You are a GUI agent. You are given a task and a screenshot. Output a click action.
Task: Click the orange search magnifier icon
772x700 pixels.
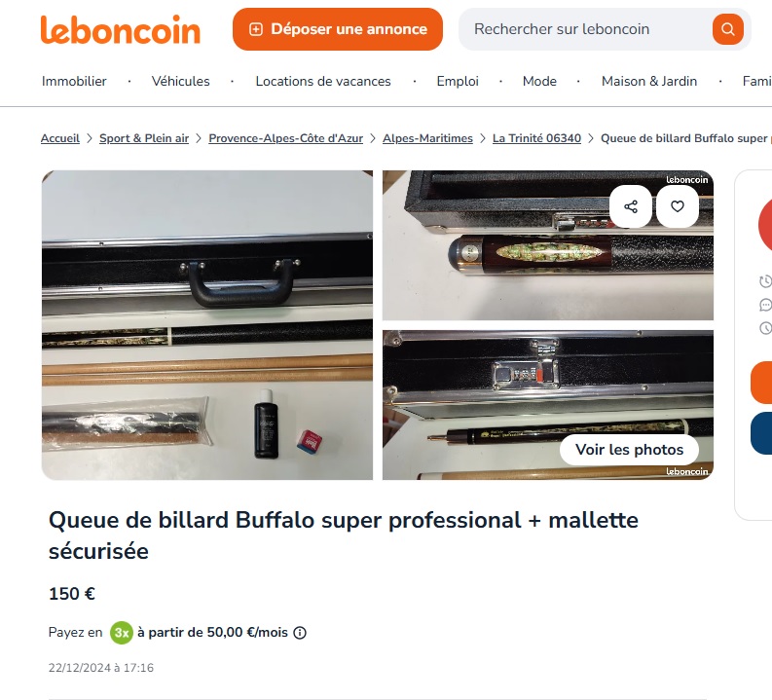(x=727, y=29)
